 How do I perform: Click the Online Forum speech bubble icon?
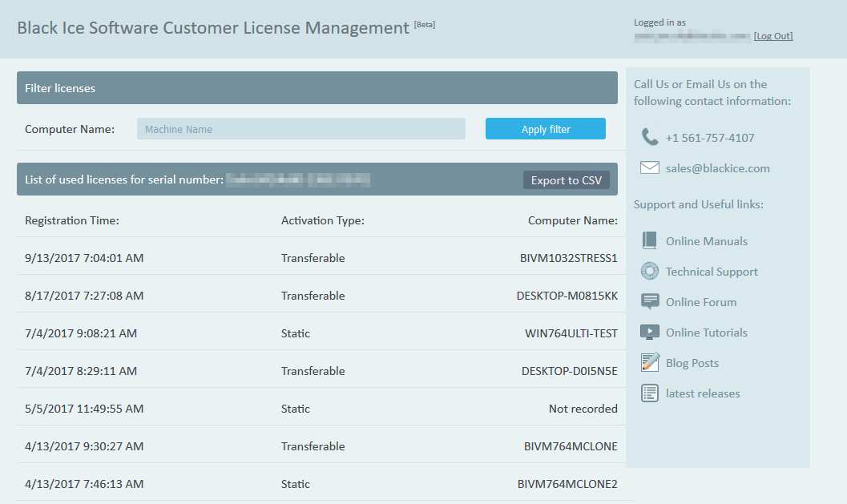point(650,301)
